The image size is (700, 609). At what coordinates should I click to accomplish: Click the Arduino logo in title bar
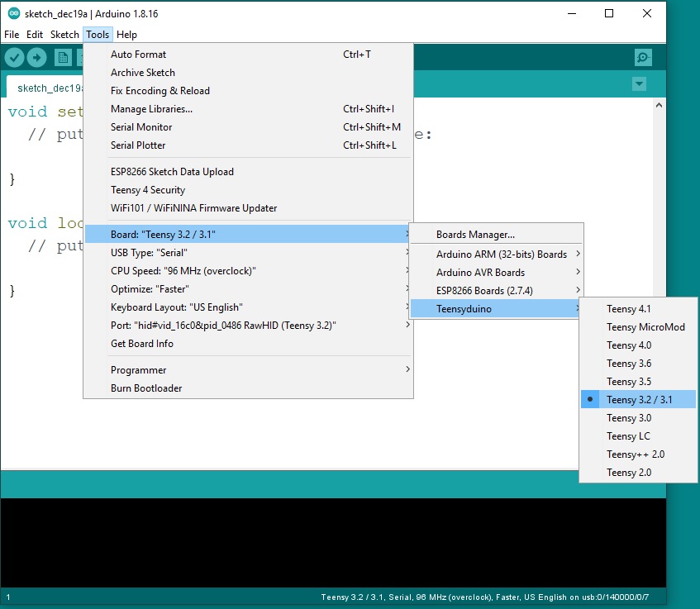coord(14,13)
